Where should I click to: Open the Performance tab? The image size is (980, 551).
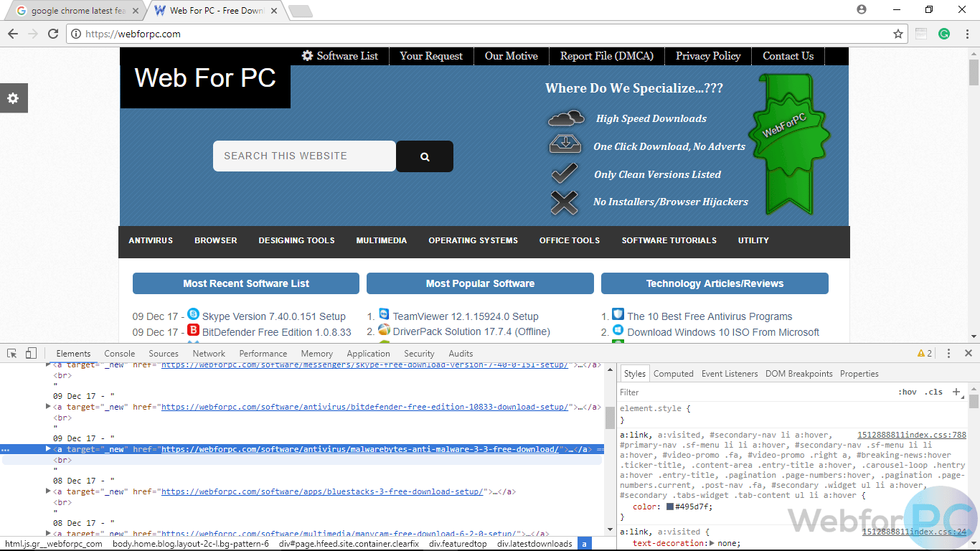tap(263, 353)
